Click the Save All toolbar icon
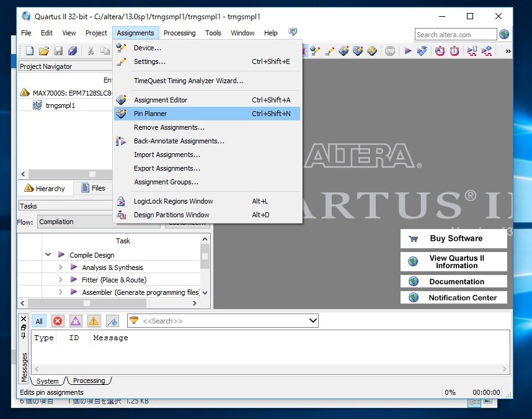532x419 pixels. tap(73, 51)
